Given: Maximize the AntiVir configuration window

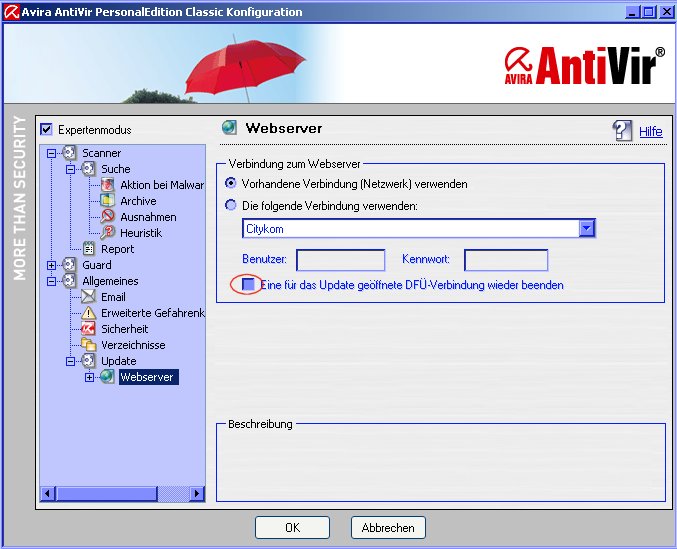Looking at the screenshot, I should pos(648,12).
